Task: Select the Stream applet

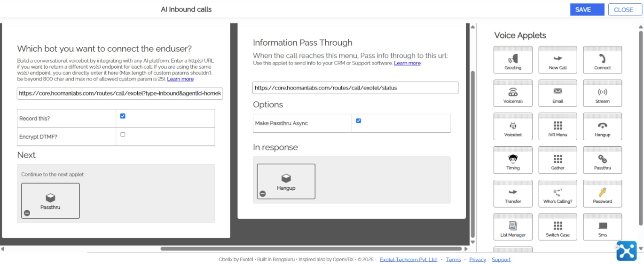Action: (x=602, y=93)
